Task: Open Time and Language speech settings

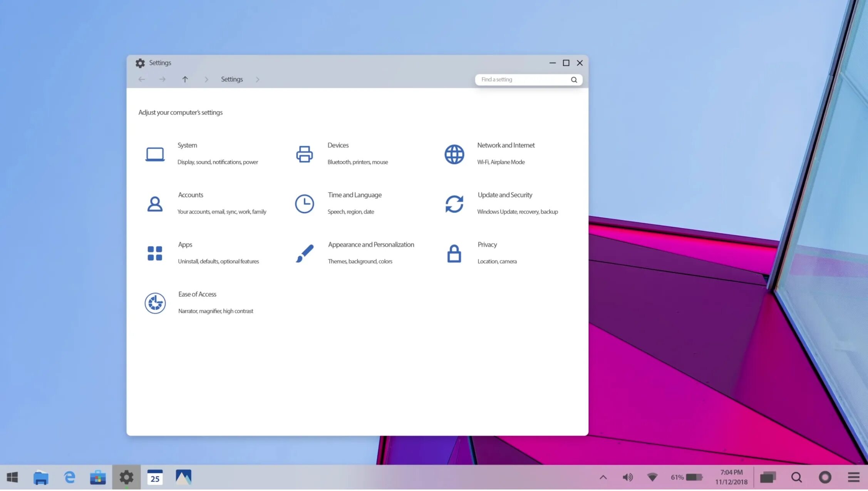Action: coord(355,202)
